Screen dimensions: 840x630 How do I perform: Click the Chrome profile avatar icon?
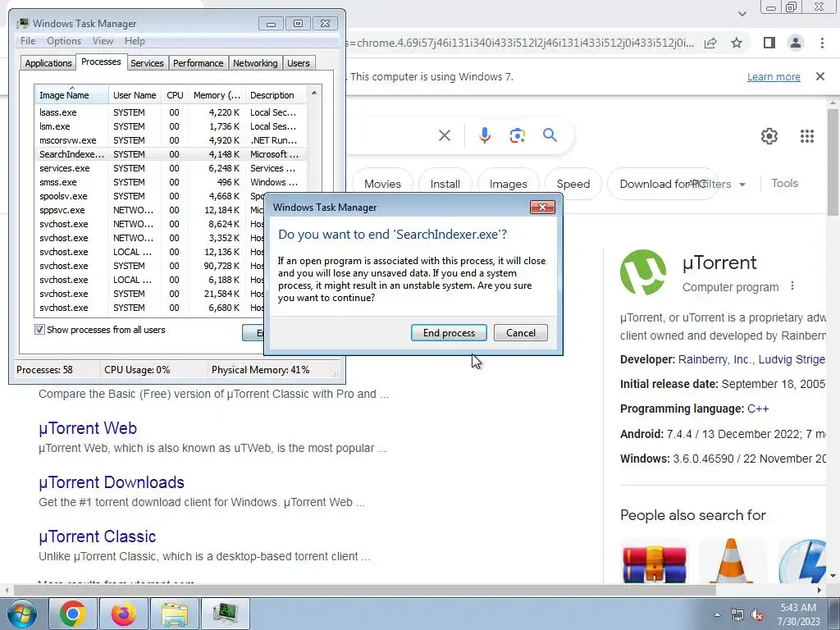point(796,43)
